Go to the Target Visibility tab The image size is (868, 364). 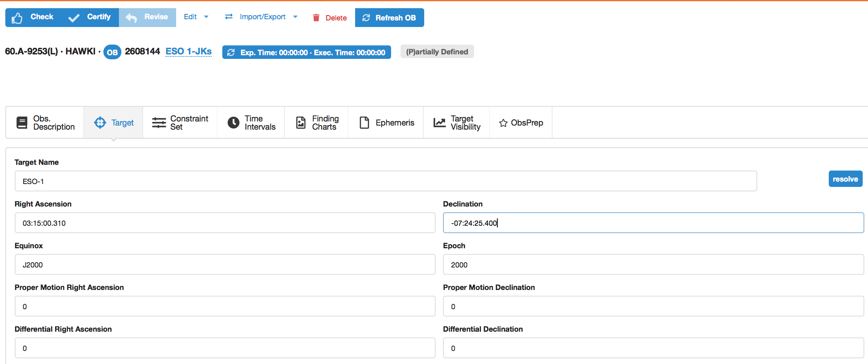[x=456, y=123]
